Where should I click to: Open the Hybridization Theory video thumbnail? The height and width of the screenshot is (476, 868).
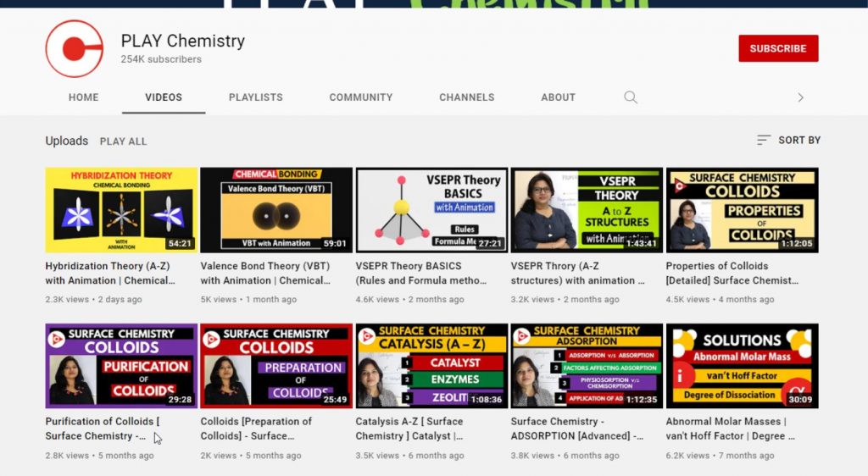click(121, 210)
